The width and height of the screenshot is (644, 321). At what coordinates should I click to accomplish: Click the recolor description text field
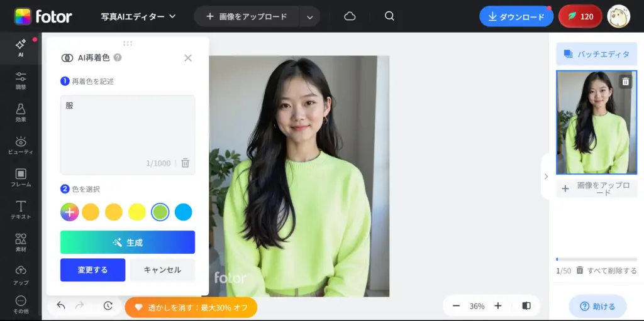click(x=128, y=134)
